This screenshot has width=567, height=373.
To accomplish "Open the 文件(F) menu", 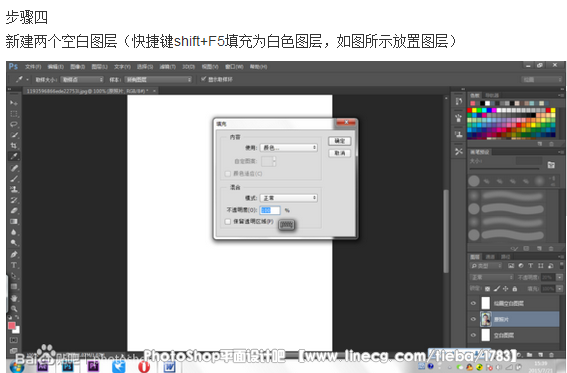I will pyautogui.click(x=33, y=67).
